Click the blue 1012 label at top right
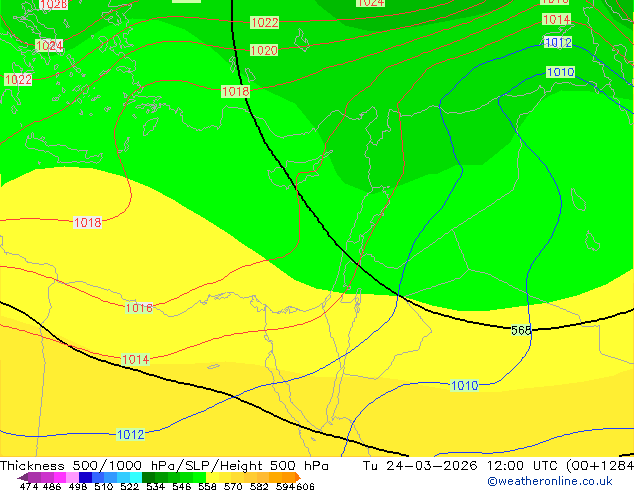Image resolution: width=634 pixels, height=490 pixels. pos(558,42)
